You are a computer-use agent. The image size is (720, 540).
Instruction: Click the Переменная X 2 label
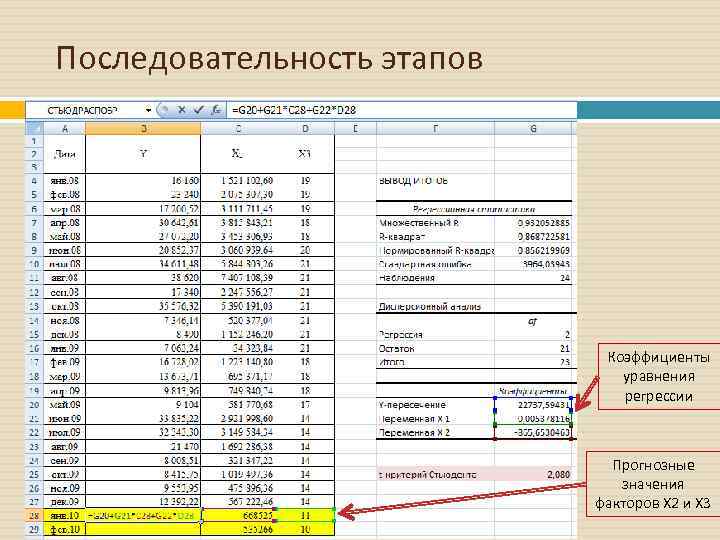435,432
